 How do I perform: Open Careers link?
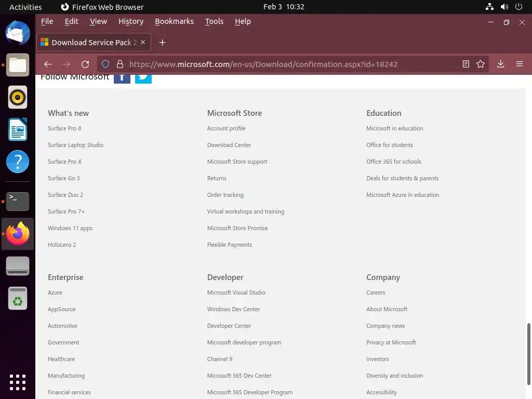tap(376, 292)
